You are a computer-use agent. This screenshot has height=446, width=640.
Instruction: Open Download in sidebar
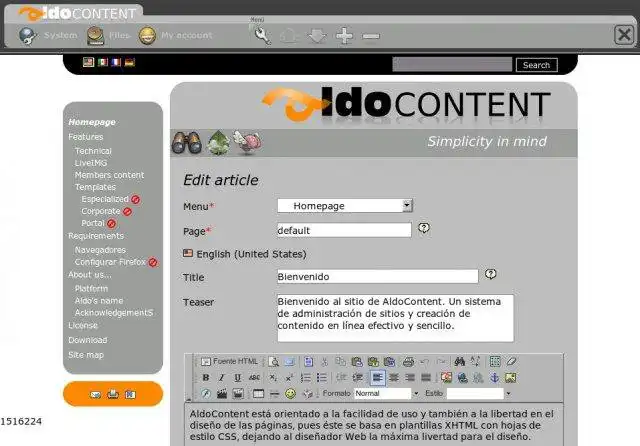pyautogui.click(x=88, y=340)
